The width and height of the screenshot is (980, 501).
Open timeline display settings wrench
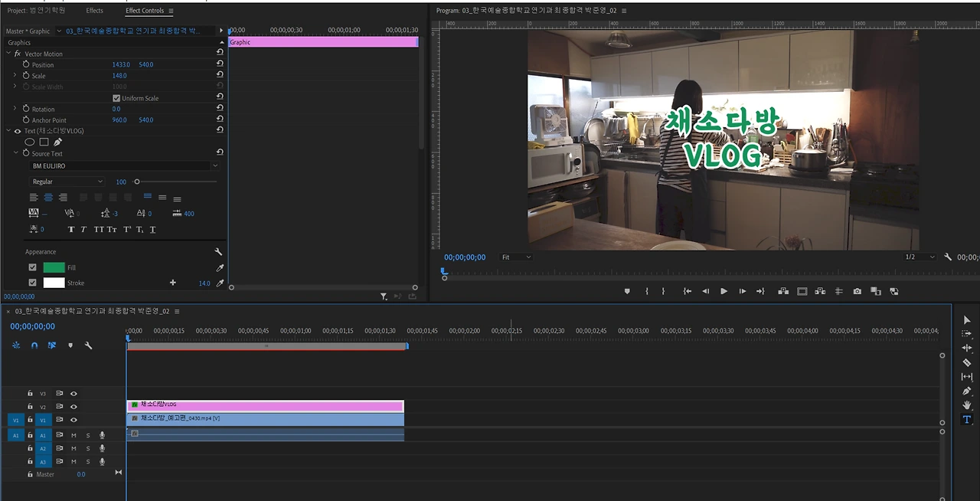88,345
